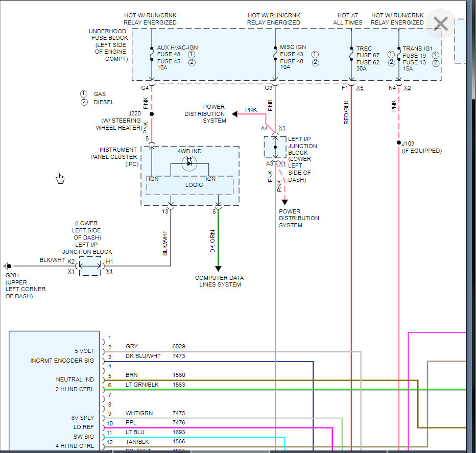Image resolution: width=476 pixels, height=453 pixels.
Task: Click the DIESEL legend entry
Action: (x=104, y=102)
